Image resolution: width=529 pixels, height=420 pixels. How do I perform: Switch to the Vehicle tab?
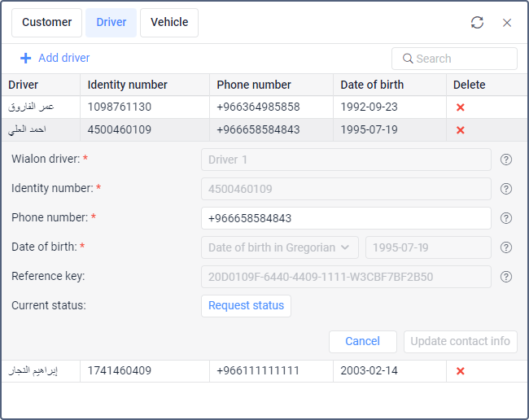click(x=169, y=23)
